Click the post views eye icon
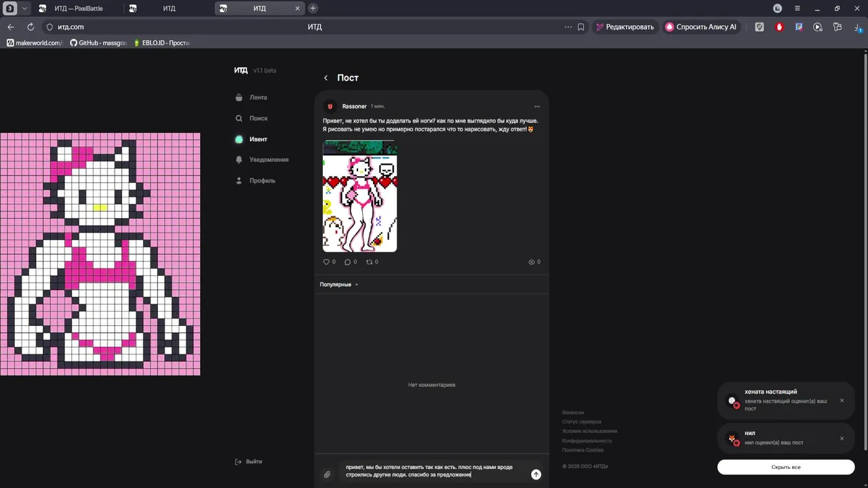 [x=532, y=262]
